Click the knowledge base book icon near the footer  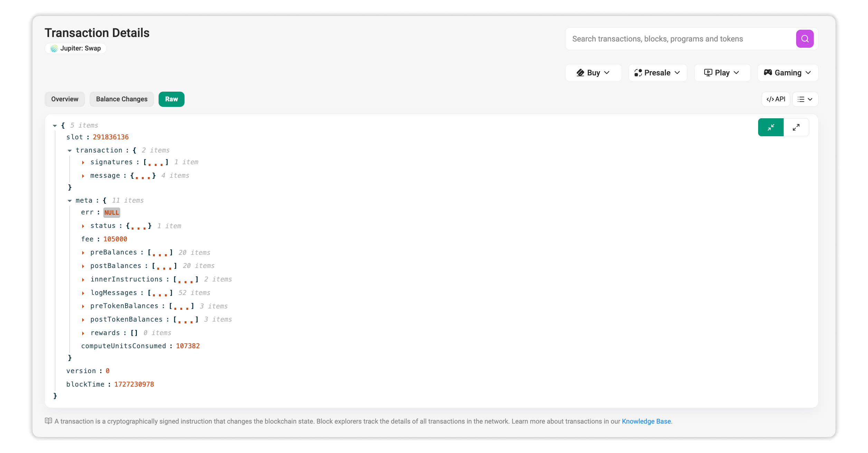(x=48, y=421)
